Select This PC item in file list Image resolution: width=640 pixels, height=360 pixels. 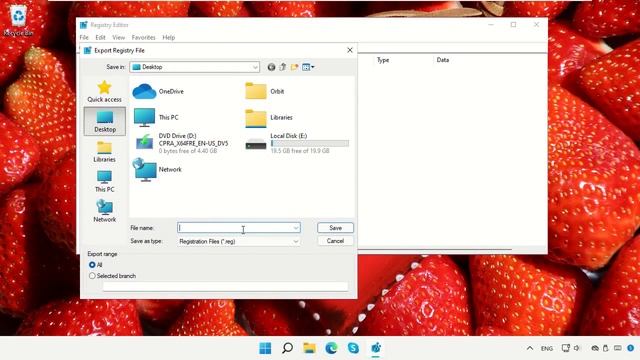tap(156, 117)
